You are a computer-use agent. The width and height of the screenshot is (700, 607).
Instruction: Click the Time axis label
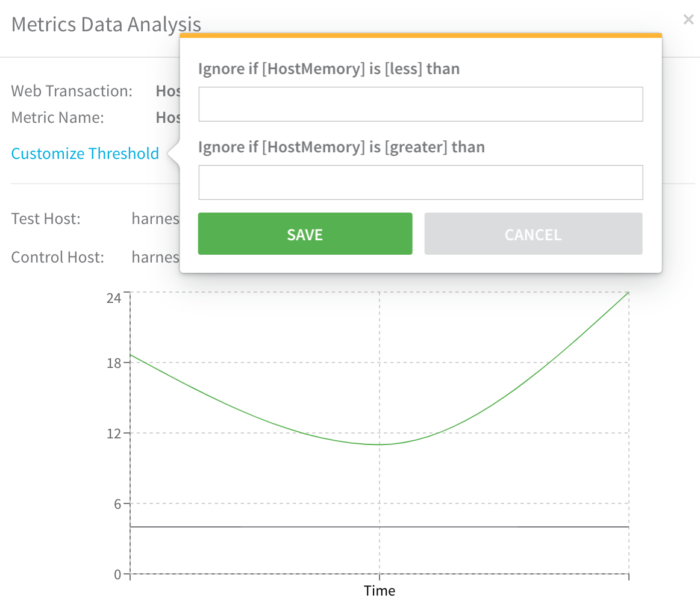tap(380, 591)
